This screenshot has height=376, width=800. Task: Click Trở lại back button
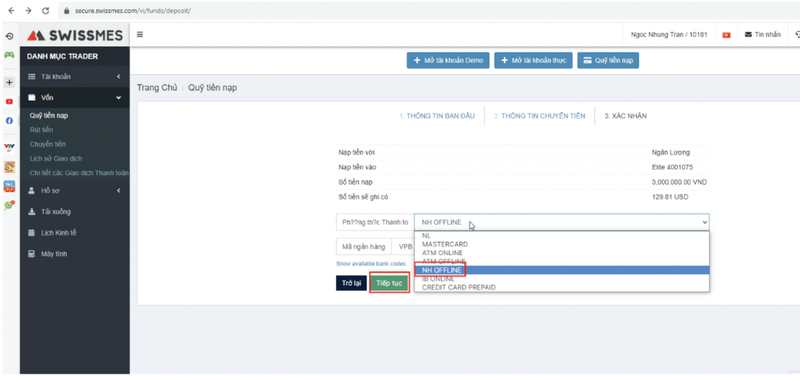tap(352, 283)
